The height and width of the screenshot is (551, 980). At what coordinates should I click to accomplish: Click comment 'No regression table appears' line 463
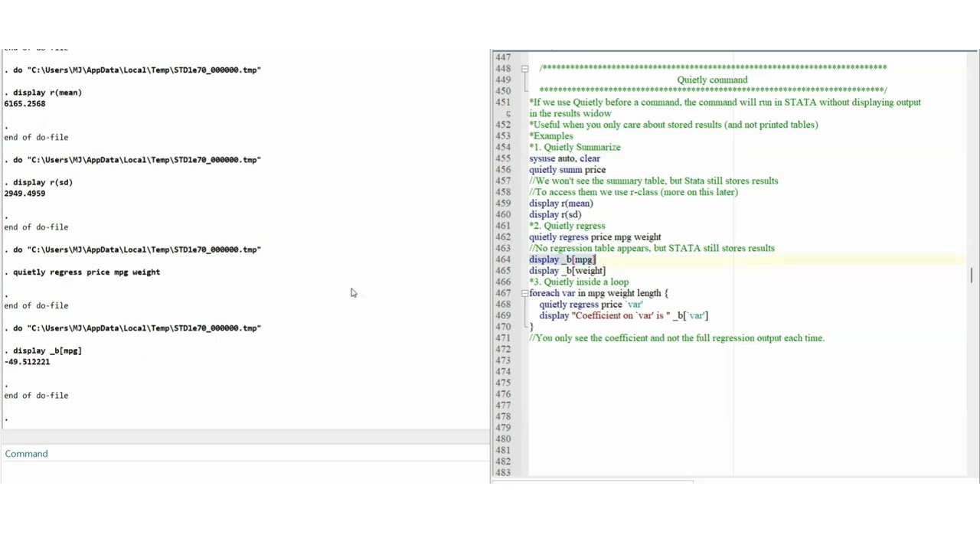point(652,248)
